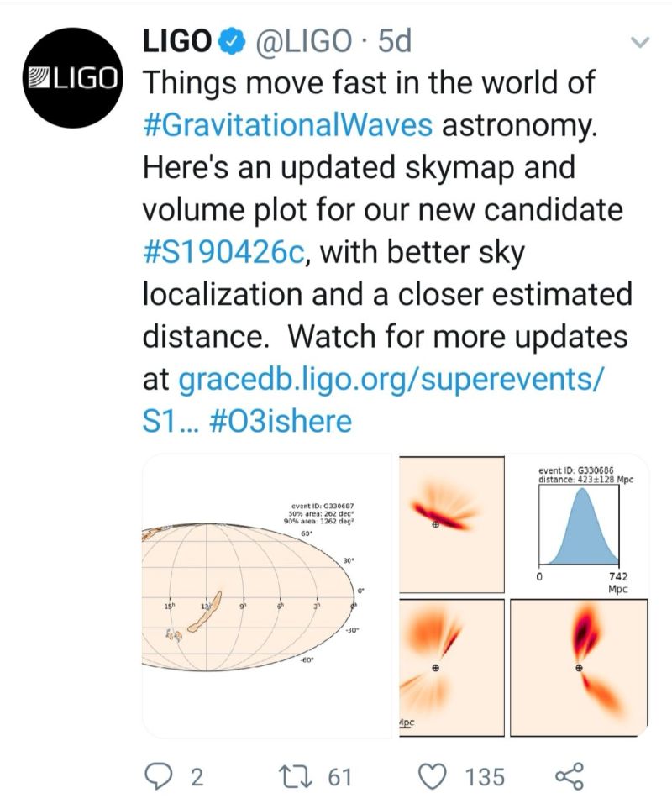
Task: Open the #GravitationalWaves hashtag
Action: [287, 125]
